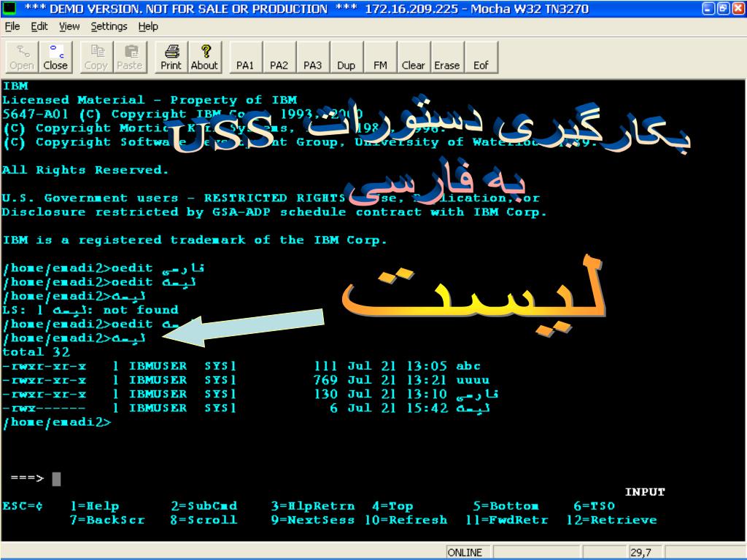The width and height of the screenshot is (747, 560).
Task: Open the Help menu
Action: [x=148, y=27]
